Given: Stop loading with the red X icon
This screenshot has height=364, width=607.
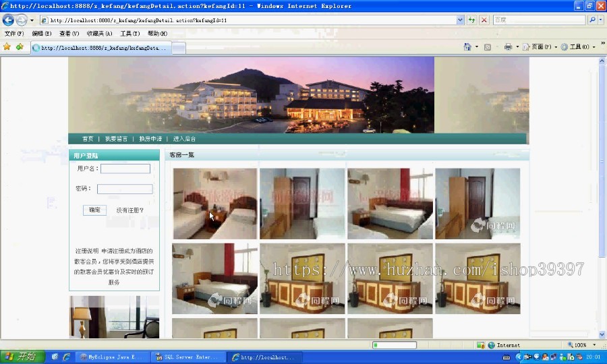Looking at the screenshot, I should tap(484, 20).
